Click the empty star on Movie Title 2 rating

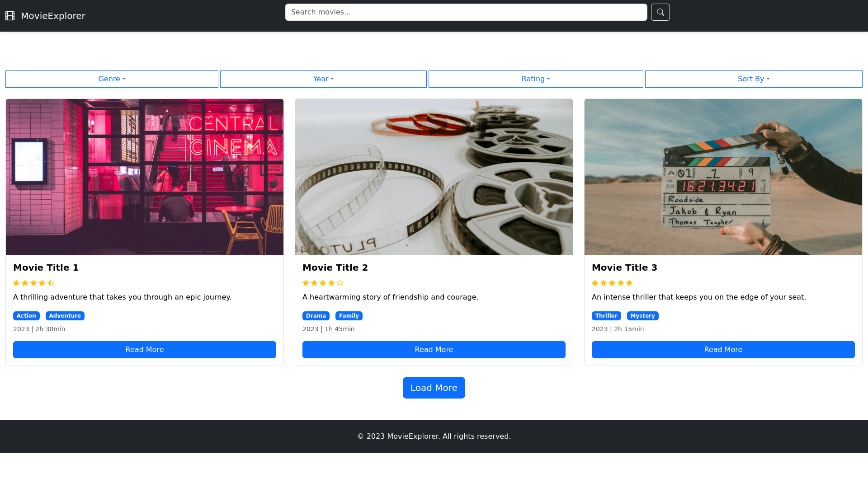click(x=340, y=283)
